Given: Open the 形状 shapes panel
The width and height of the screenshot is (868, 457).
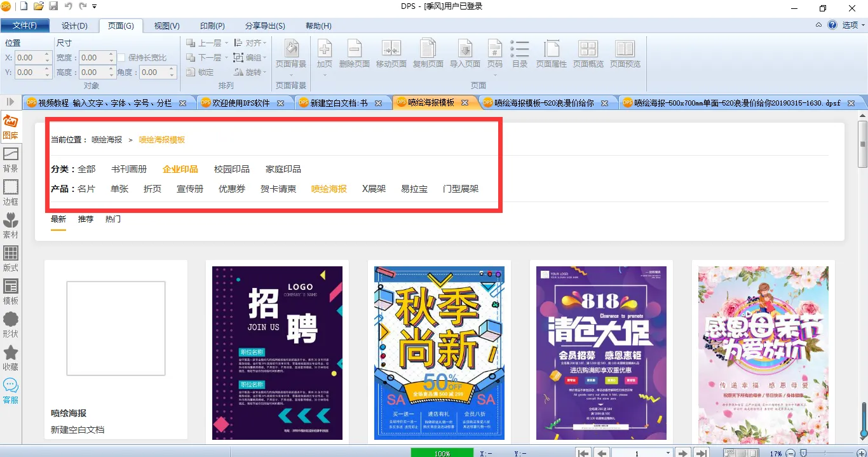Looking at the screenshot, I should [x=10, y=324].
